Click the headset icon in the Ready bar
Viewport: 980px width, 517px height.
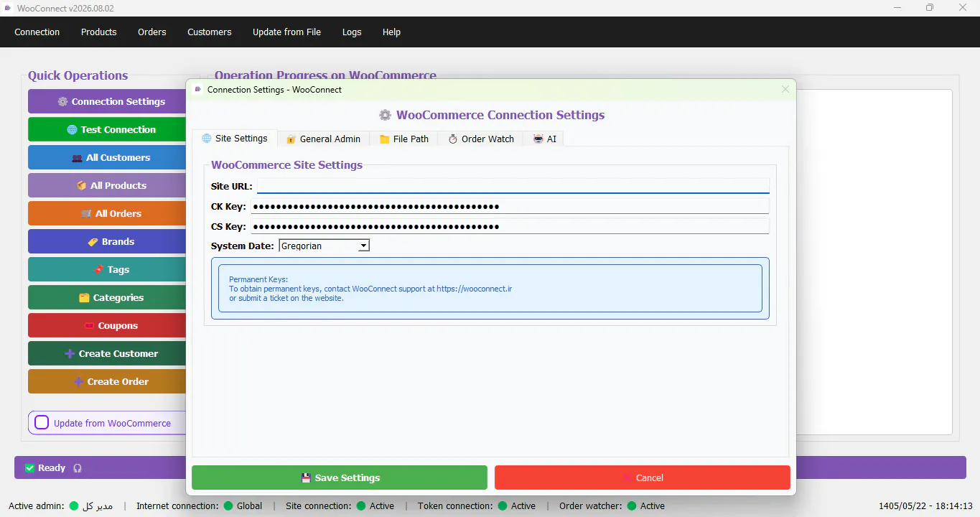[78, 468]
